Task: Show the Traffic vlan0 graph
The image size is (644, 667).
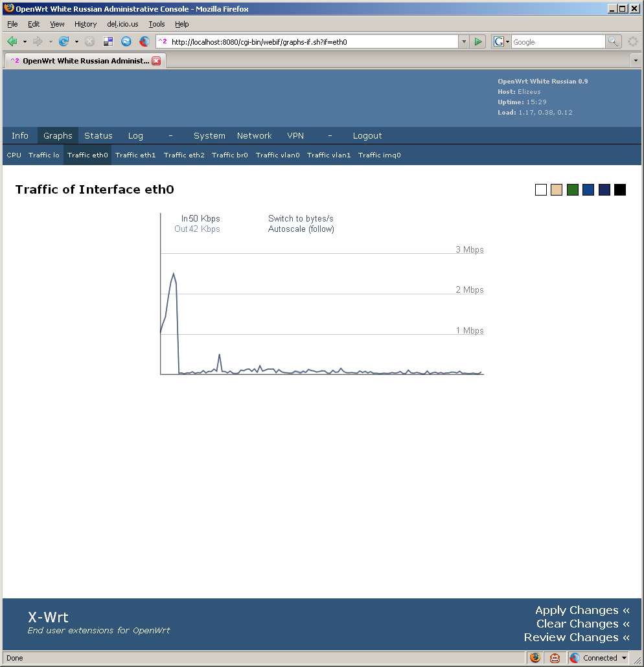Action: point(278,155)
